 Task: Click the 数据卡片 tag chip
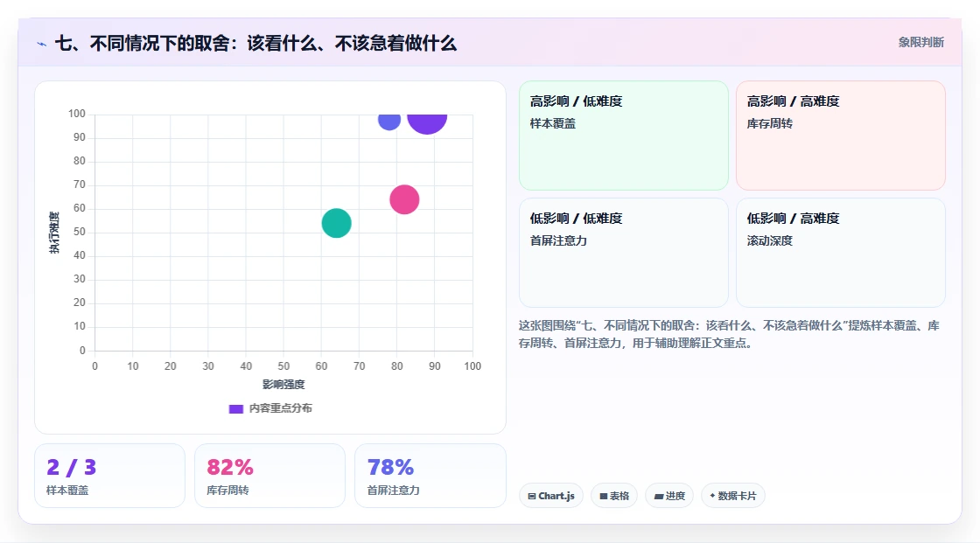coord(732,496)
